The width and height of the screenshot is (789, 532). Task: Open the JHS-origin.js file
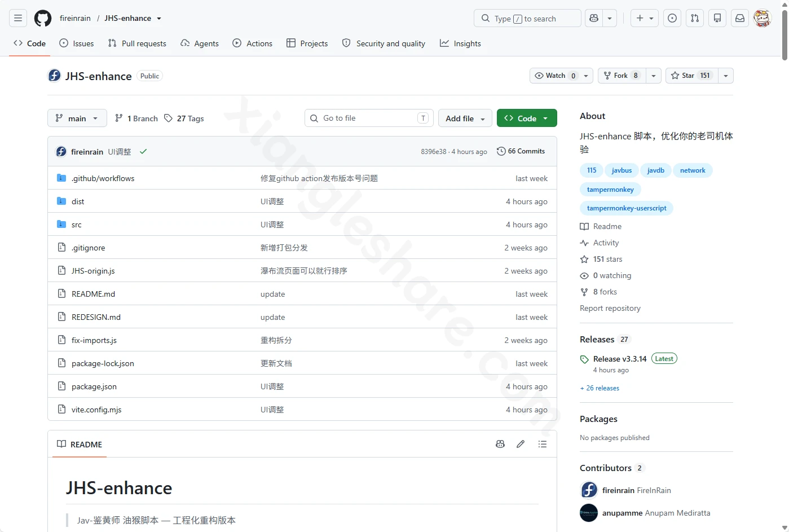coord(93,271)
